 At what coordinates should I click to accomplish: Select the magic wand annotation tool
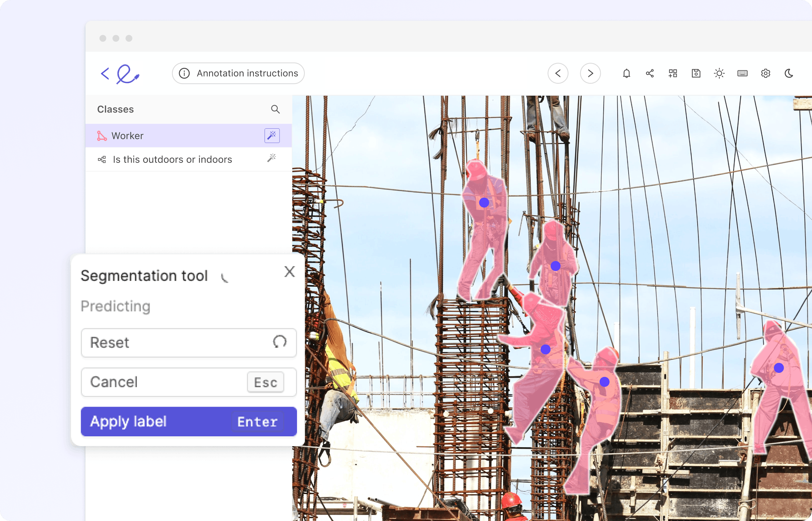coord(272,135)
